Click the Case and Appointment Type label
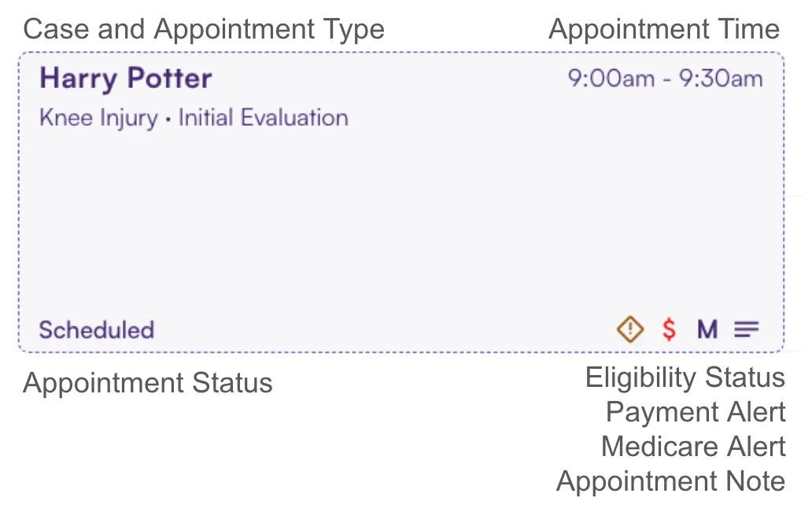 pos(204,30)
